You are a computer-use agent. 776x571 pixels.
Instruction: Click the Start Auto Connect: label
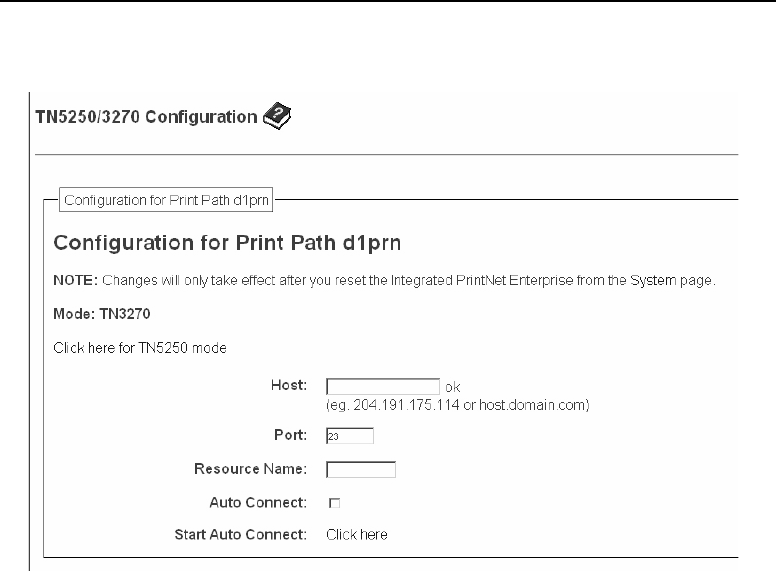[240, 535]
